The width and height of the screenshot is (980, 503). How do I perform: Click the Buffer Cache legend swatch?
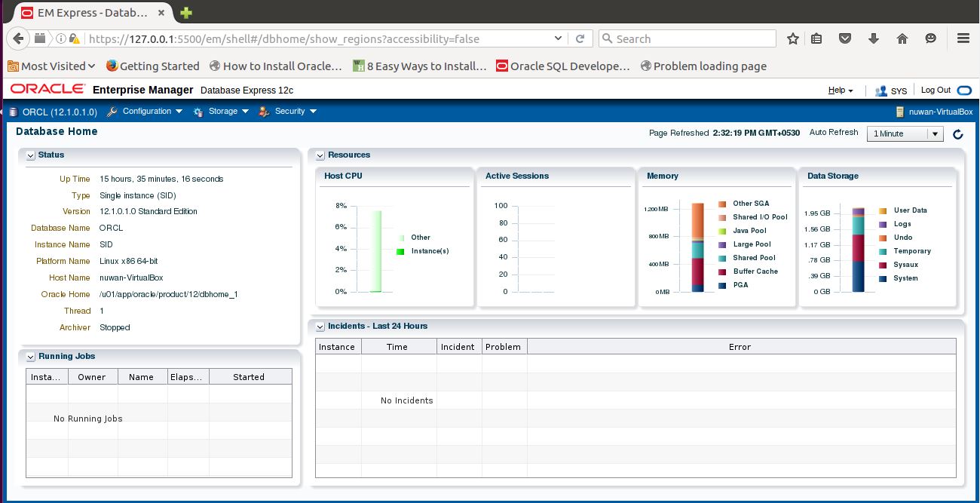(x=722, y=271)
